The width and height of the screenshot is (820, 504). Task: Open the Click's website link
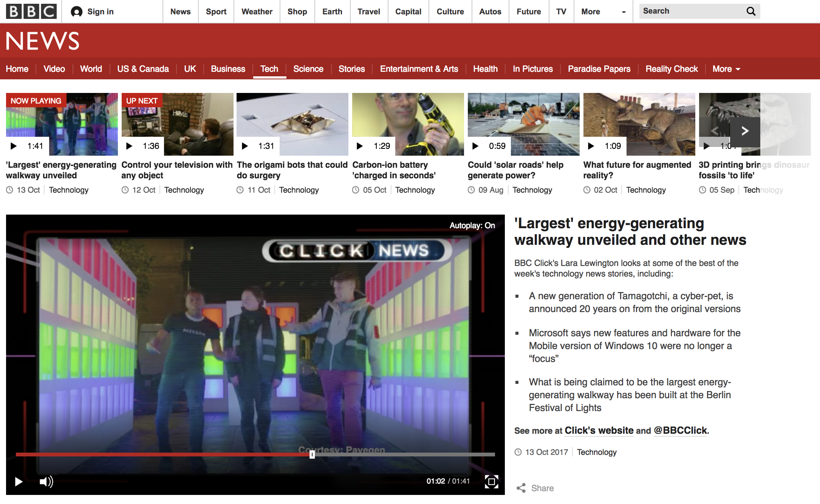click(x=599, y=430)
